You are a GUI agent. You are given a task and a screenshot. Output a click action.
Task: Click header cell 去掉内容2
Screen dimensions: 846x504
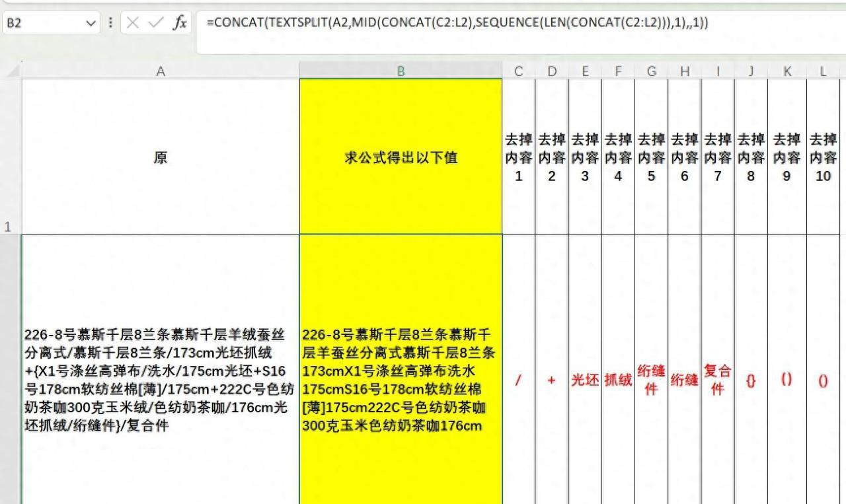coord(552,157)
